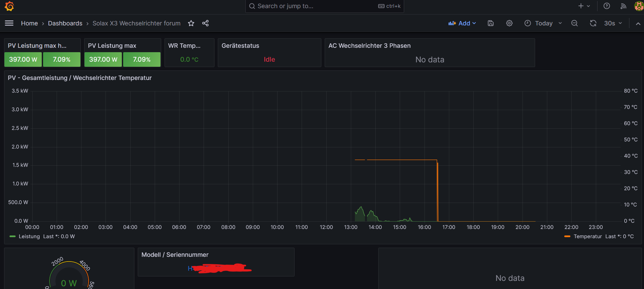
Task: Collapse the top bar with chevron
Action: pyautogui.click(x=638, y=23)
